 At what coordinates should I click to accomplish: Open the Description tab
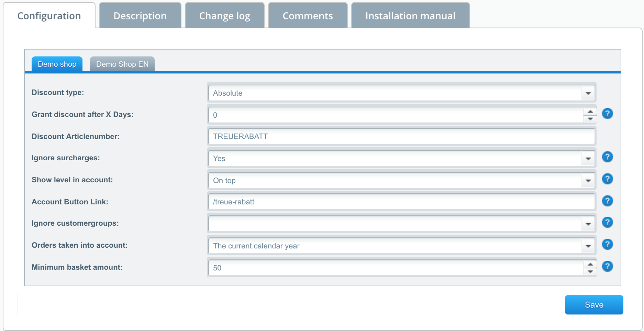pos(140,16)
